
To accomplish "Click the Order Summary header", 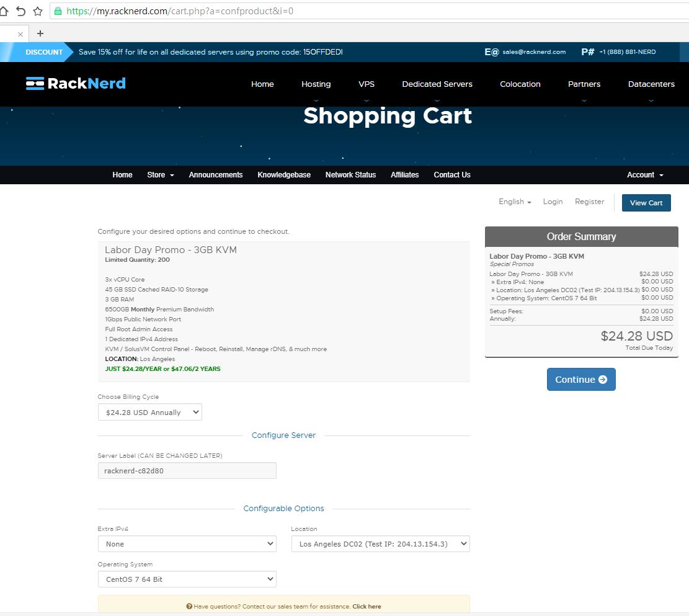I will pos(581,236).
